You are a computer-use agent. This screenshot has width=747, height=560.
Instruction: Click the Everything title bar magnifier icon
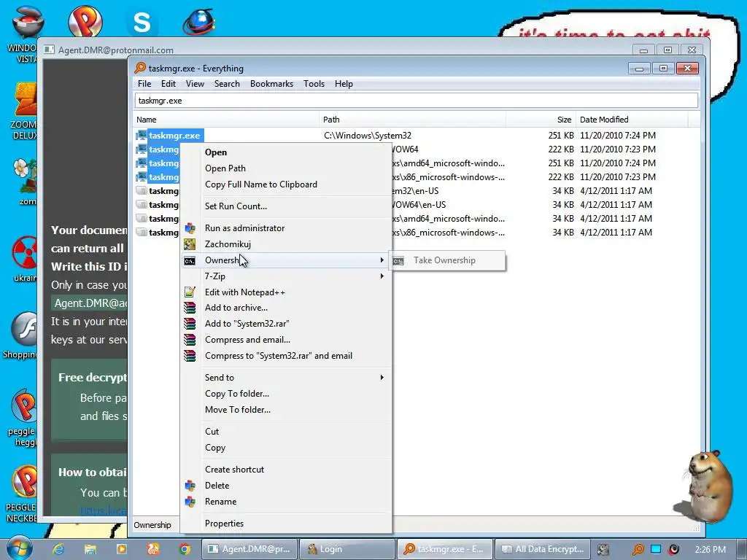(140, 68)
